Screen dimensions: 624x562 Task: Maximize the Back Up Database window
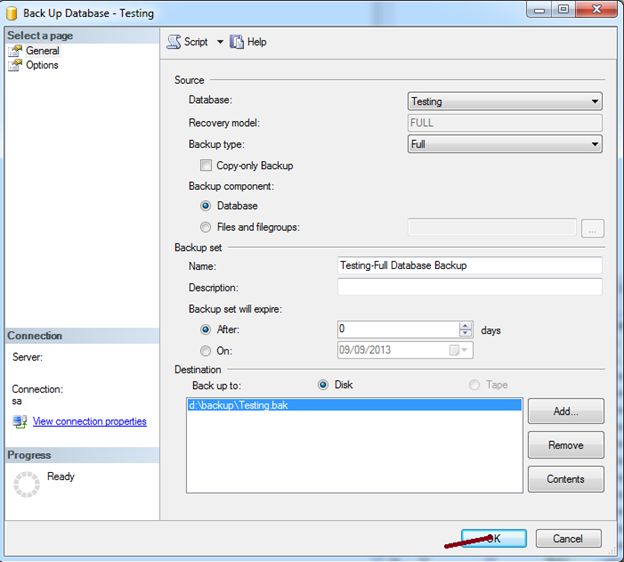[x=564, y=10]
